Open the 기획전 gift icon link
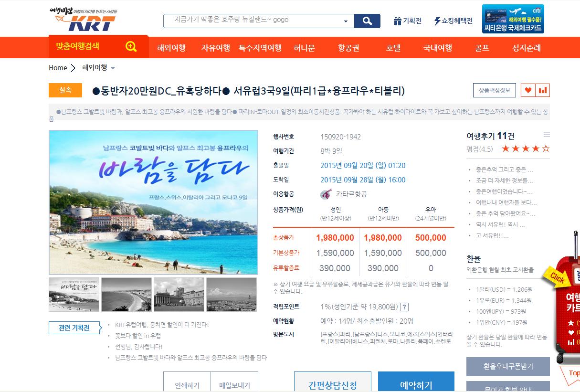Image resolution: width=580 pixels, height=392 pixels. 407,21
